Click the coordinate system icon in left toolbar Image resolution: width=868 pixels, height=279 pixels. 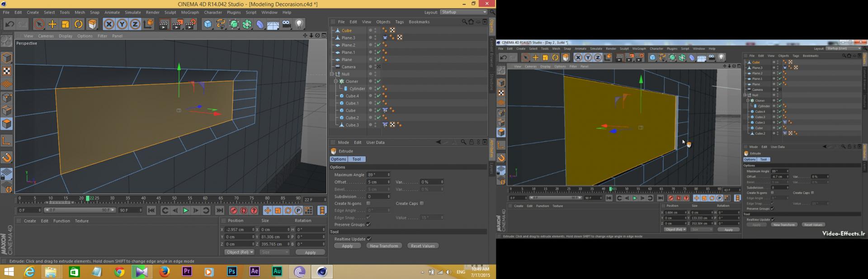(149, 24)
